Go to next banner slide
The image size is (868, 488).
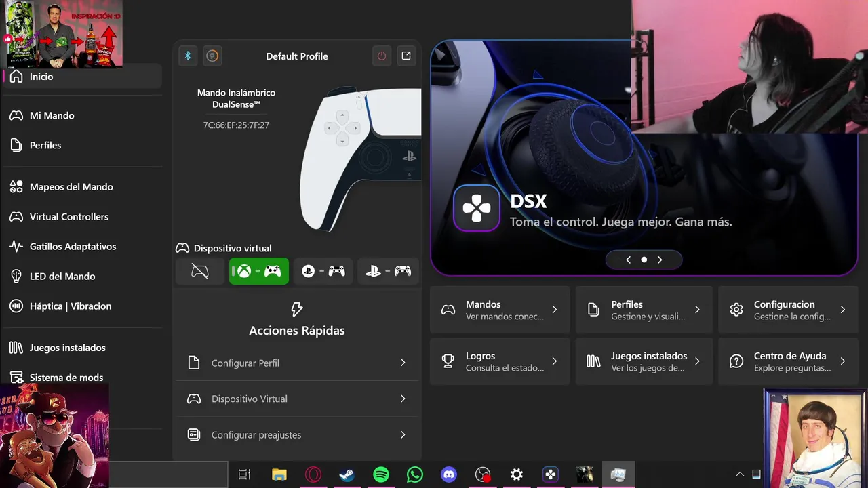click(660, 260)
